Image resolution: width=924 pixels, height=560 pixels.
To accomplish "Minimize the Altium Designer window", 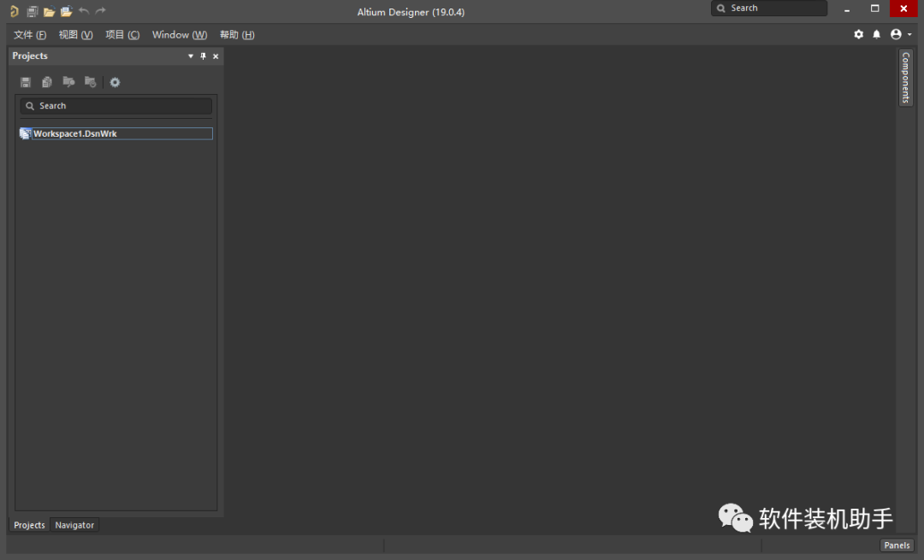I will [847, 9].
